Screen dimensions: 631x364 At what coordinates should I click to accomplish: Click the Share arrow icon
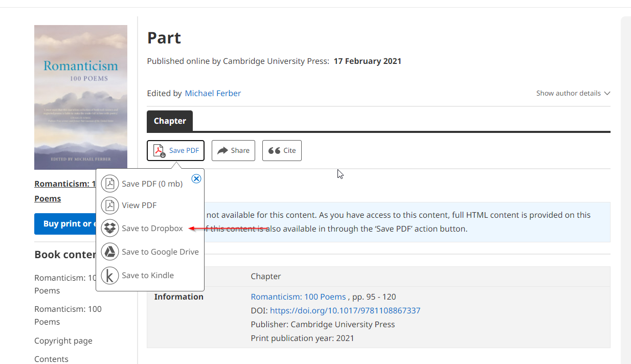[x=222, y=151]
